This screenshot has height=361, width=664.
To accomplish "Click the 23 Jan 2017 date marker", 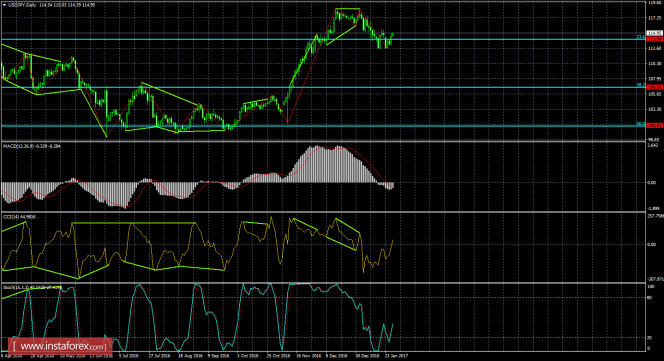I will click(397, 356).
